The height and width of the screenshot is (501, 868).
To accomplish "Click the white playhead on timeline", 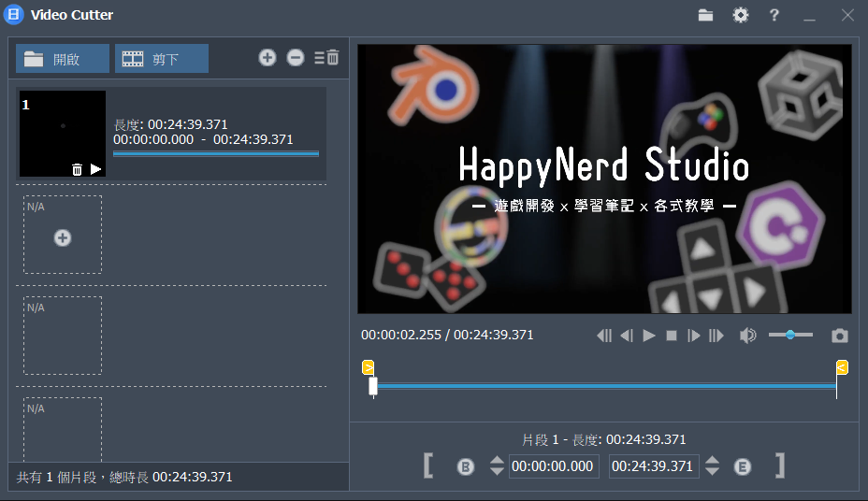I will click(x=373, y=387).
